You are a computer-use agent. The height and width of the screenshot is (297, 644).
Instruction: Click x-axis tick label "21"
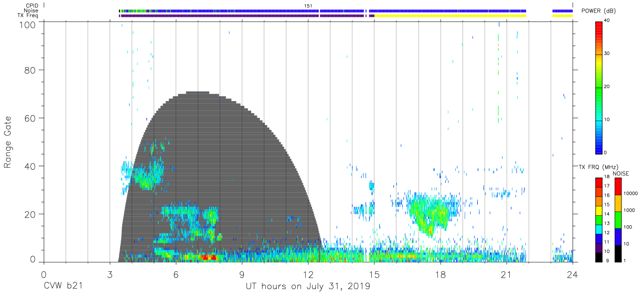pos(507,274)
